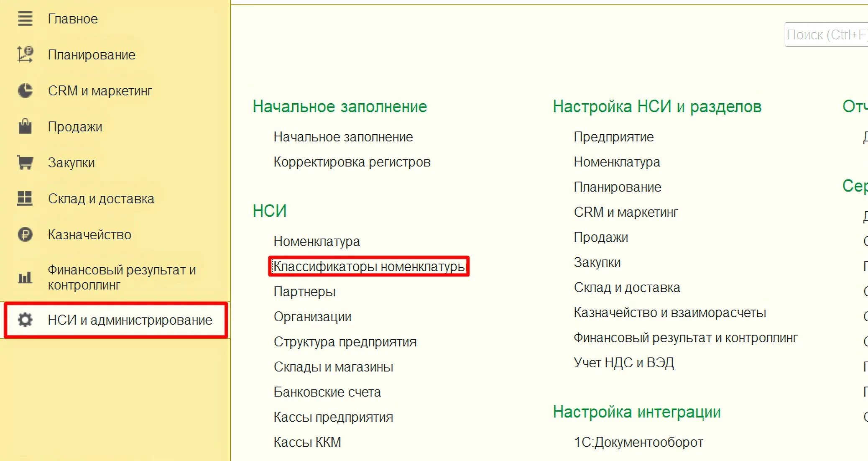Open the Корректировка регистров link
Image resolution: width=868 pixels, height=461 pixels.
click(352, 162)
